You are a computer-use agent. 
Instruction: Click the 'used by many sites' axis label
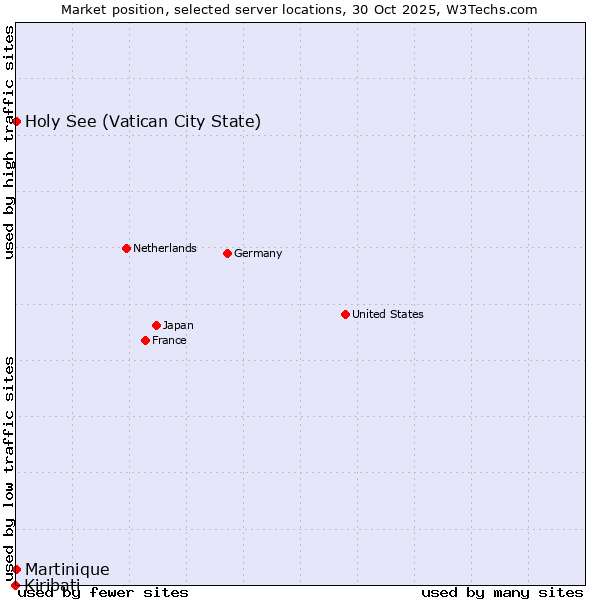click(x=502, y=592)
